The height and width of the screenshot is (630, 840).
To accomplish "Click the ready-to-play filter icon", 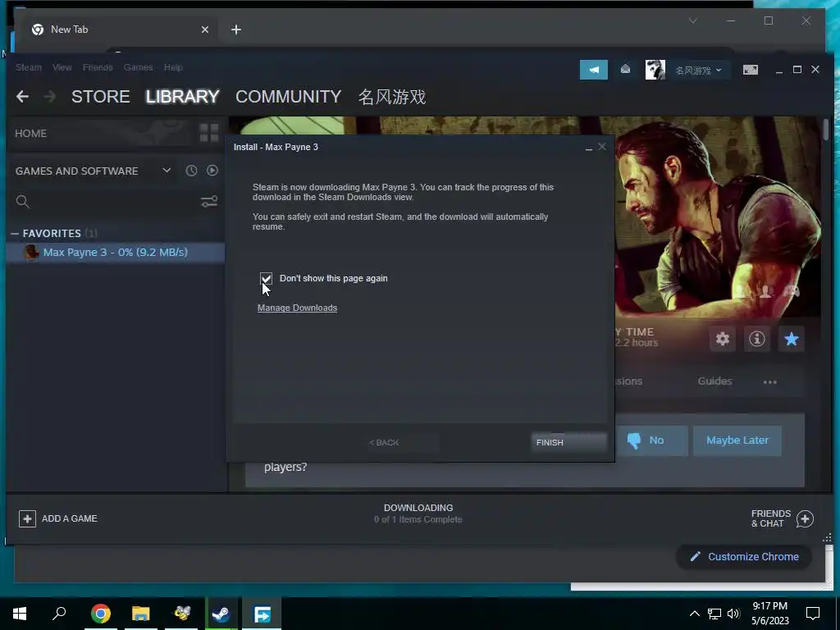I will coord(212,171).
